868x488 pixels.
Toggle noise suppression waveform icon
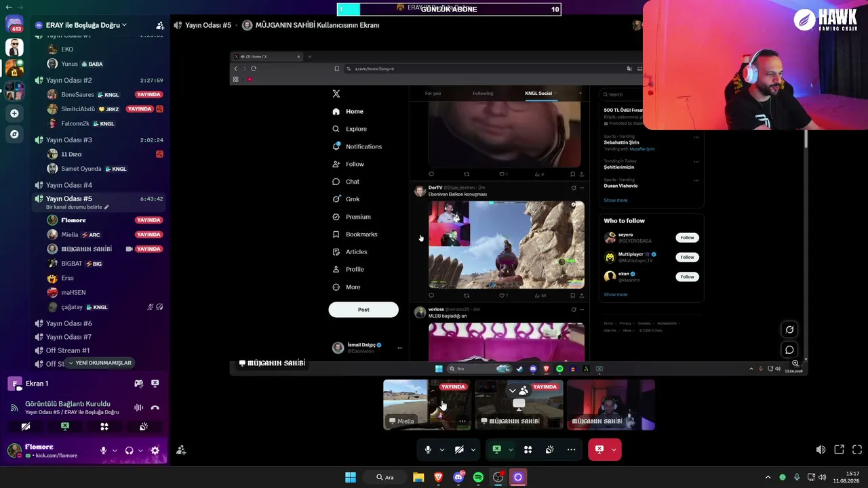138,407
